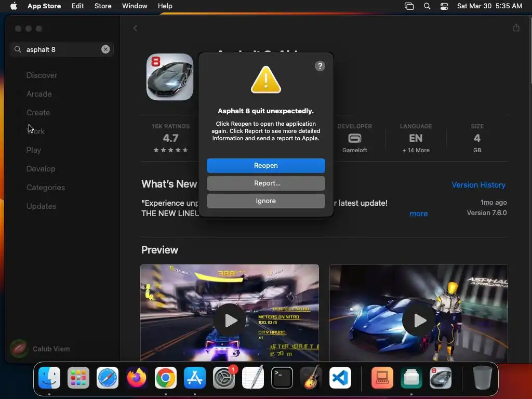Select Arcade in the sidebar
This screenshot has height=399, width=532.
pos(39,94)
